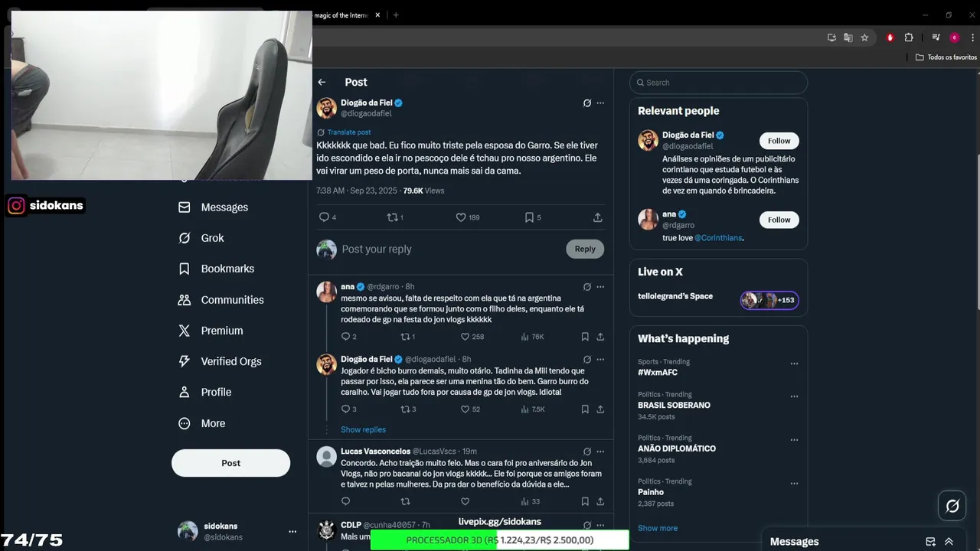Bookmark ana's reply
The width and height of the screenshot is (980, 551).
tap(585, 337)
